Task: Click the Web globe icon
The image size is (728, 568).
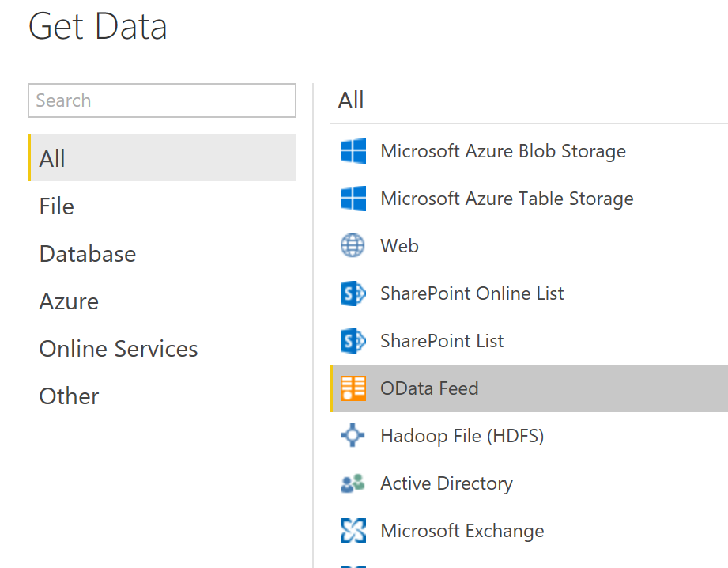Action: [353, 246]
